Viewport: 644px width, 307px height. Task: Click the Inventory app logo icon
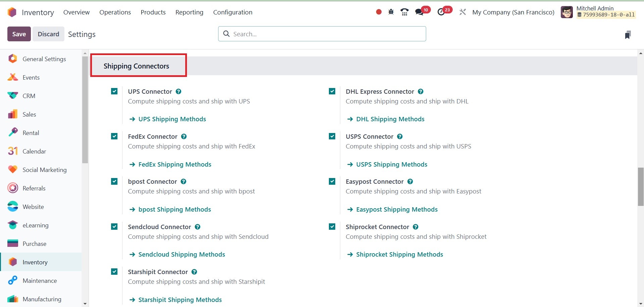click(12, 12)
